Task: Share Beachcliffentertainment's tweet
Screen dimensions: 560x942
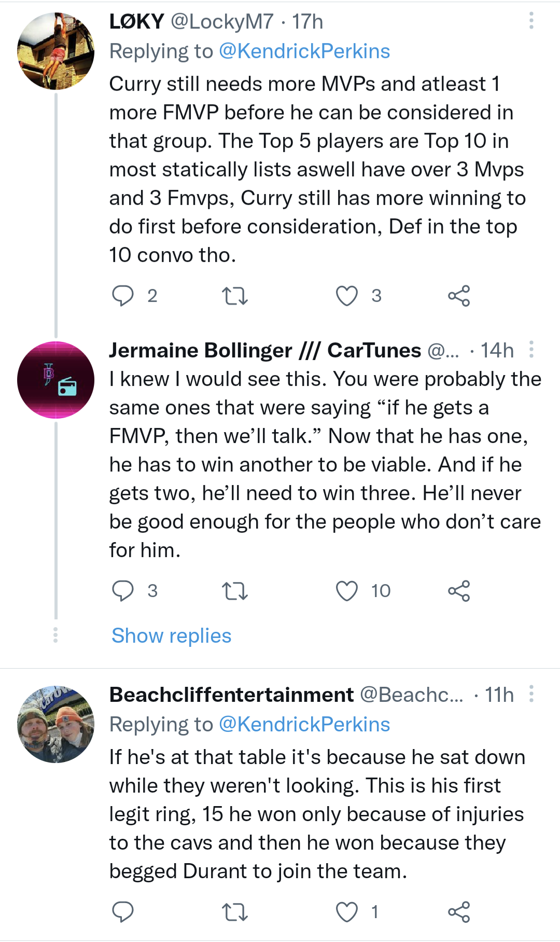Action: (x=459, y=912)
